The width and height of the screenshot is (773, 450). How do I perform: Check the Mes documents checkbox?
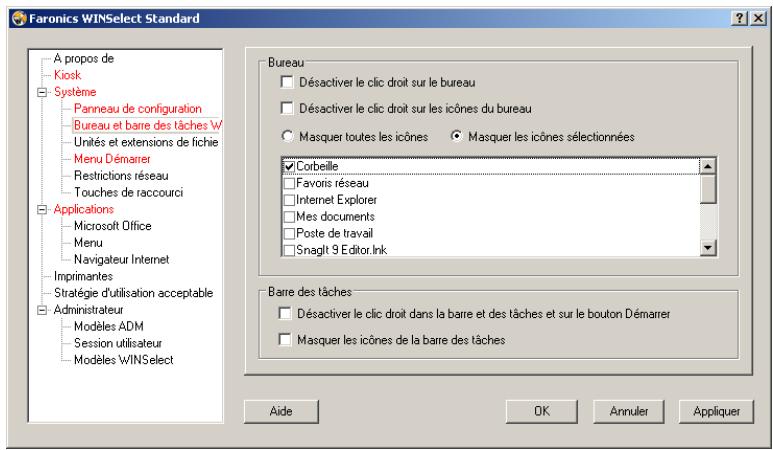pos(289,217)
